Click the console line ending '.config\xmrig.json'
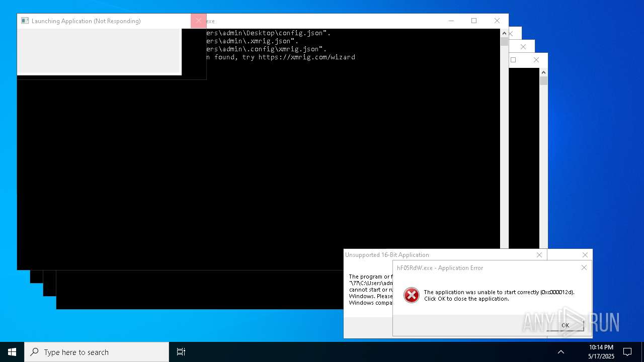644x362 pixels. 267,49
